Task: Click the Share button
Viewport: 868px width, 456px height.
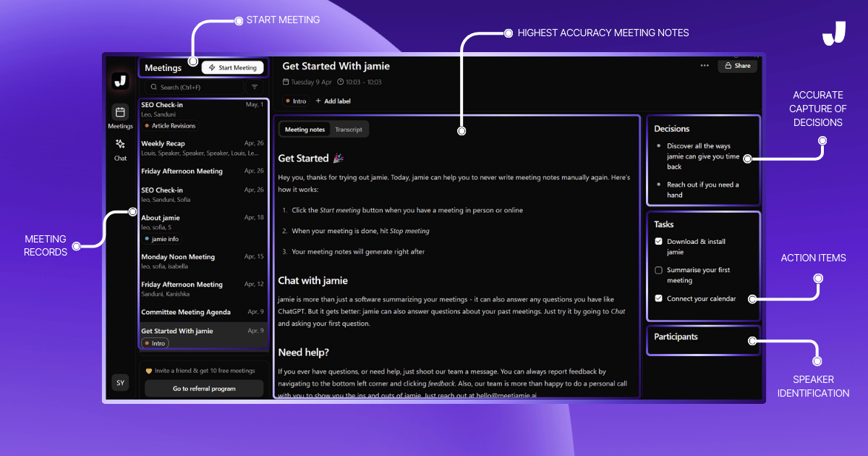Action: point(737,66)
